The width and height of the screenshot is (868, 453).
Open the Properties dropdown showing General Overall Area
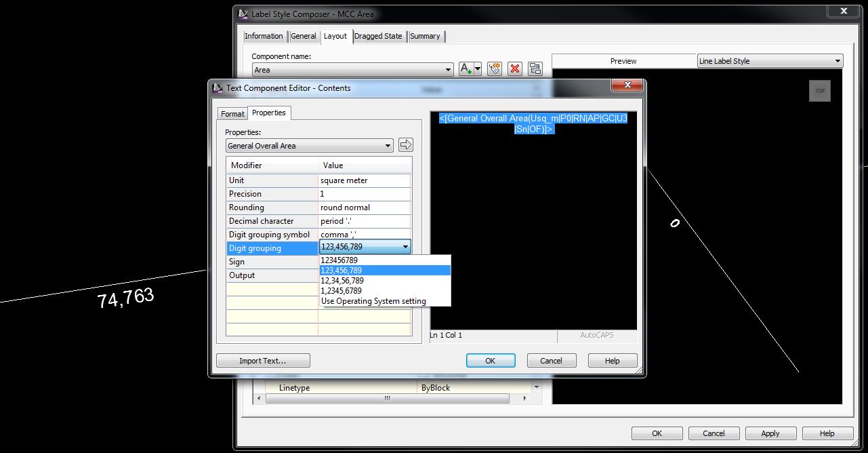(x=388, y=145)
